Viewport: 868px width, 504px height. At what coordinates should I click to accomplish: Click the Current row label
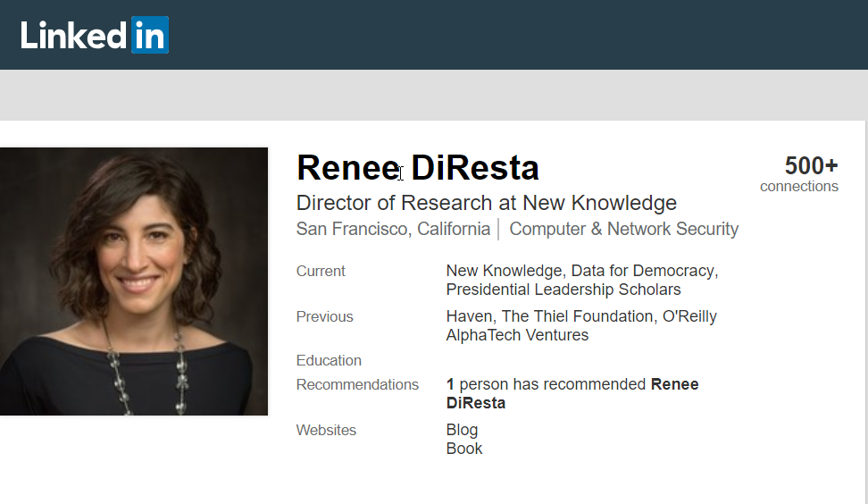click(321, 271)
